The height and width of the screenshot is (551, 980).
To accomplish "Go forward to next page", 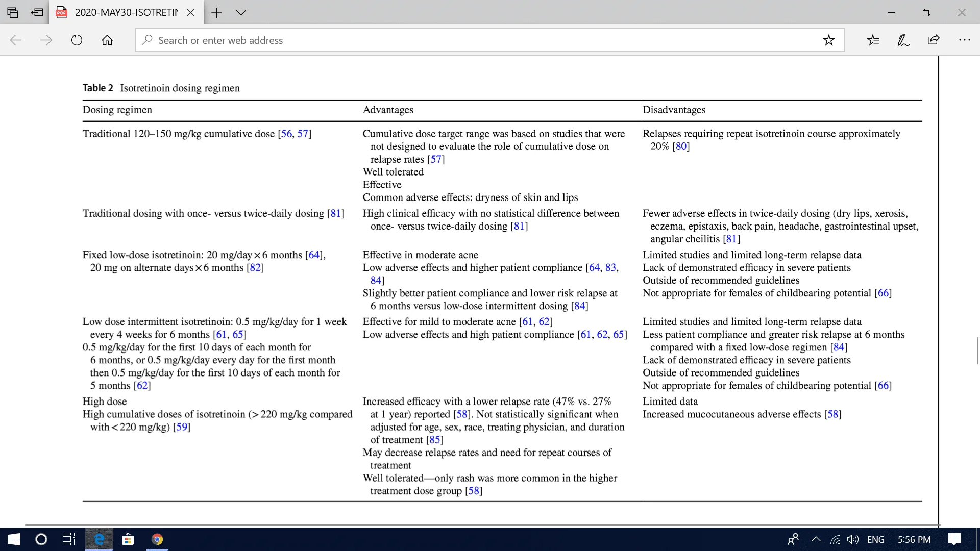I will [x=46, y=40].
